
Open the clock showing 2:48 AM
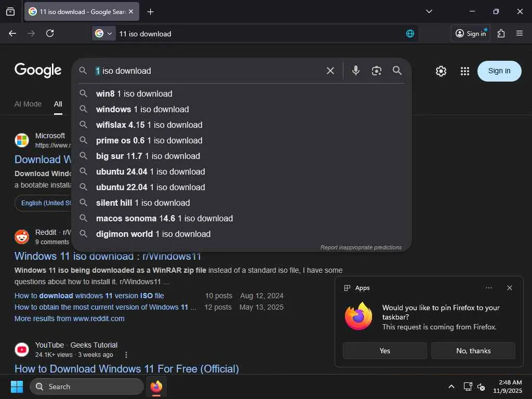(508, 387)
